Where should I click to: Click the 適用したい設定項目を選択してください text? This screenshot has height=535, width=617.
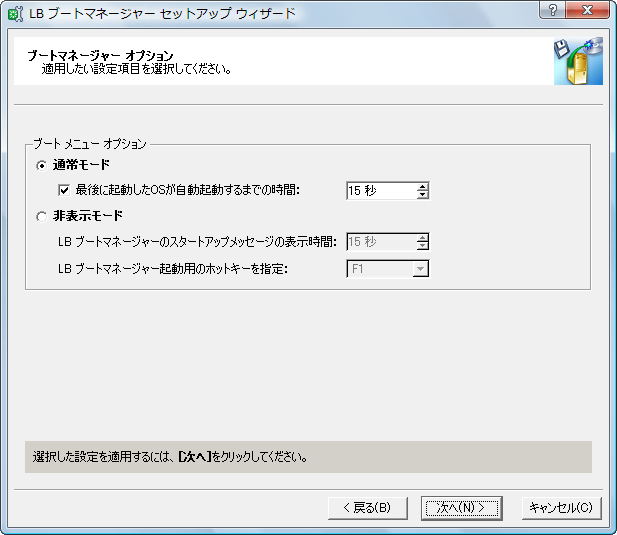(x=136, y=69)
